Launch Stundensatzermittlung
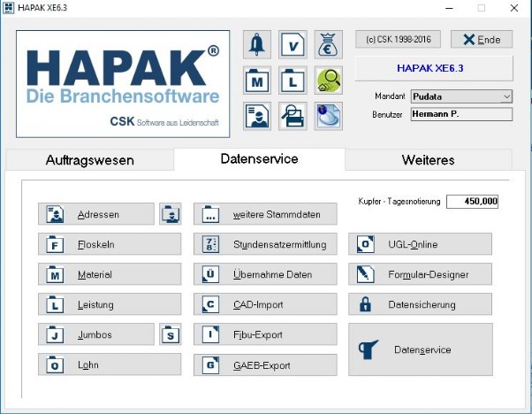Viewport: 532px width, 414px height. 265,244
